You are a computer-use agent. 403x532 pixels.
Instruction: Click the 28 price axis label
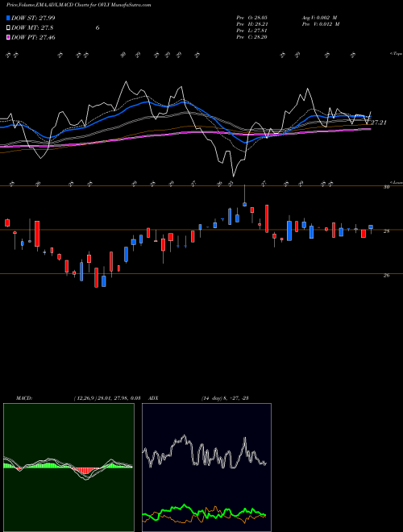[x=386, y=231]
